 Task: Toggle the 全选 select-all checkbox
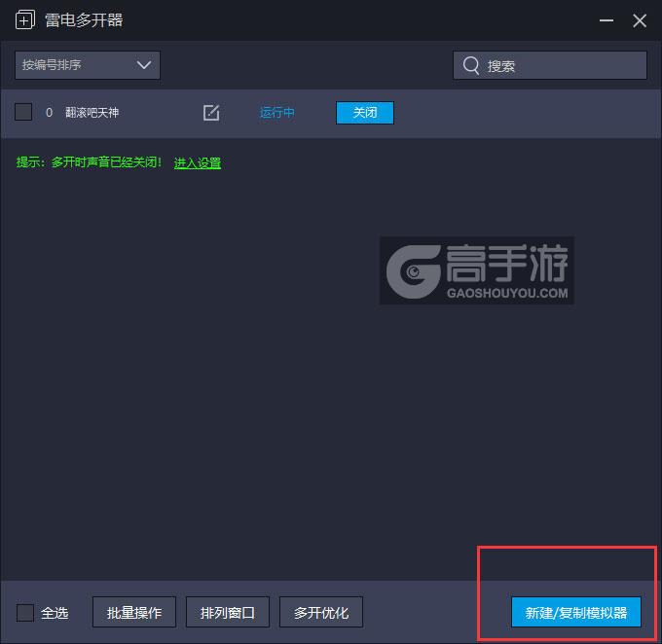(25, 612)
